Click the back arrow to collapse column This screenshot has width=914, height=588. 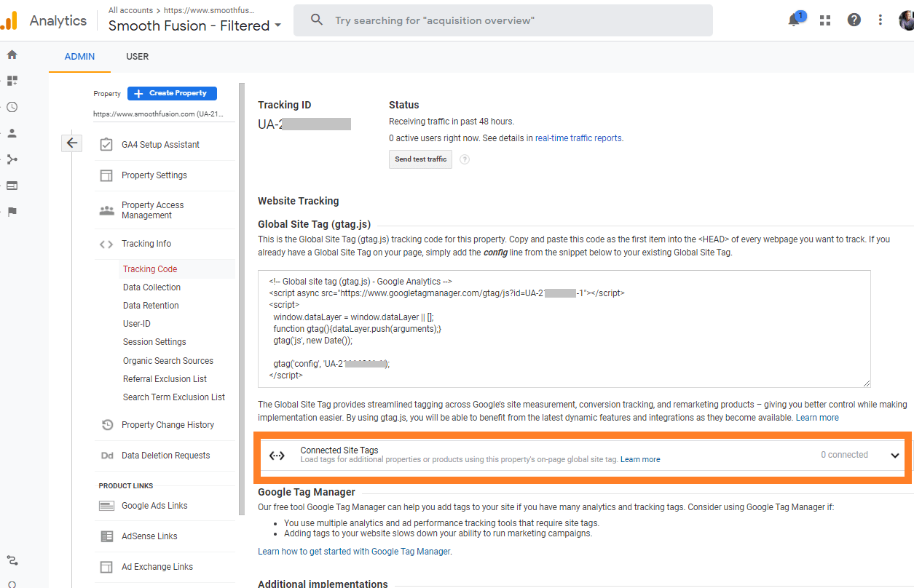[x=71, y=143]
